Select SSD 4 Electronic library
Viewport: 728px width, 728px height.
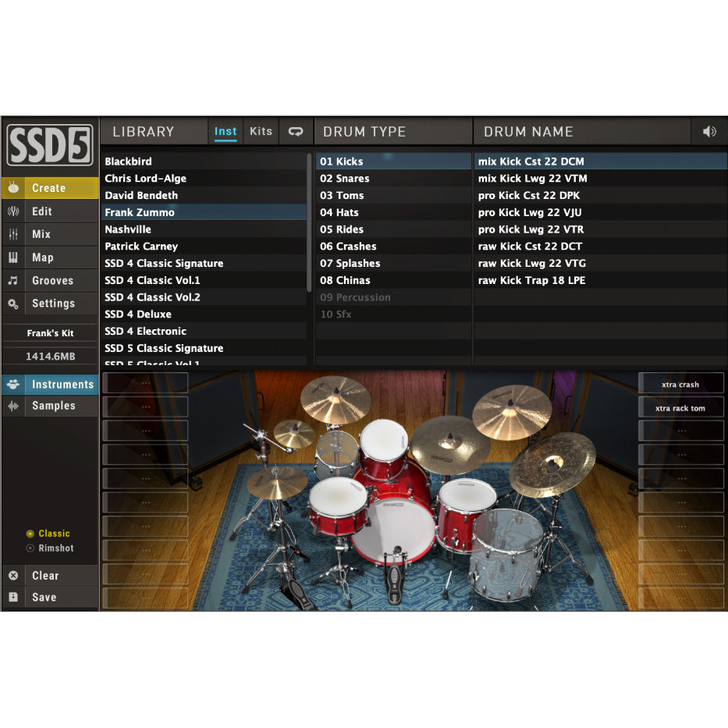click(204, 331)
